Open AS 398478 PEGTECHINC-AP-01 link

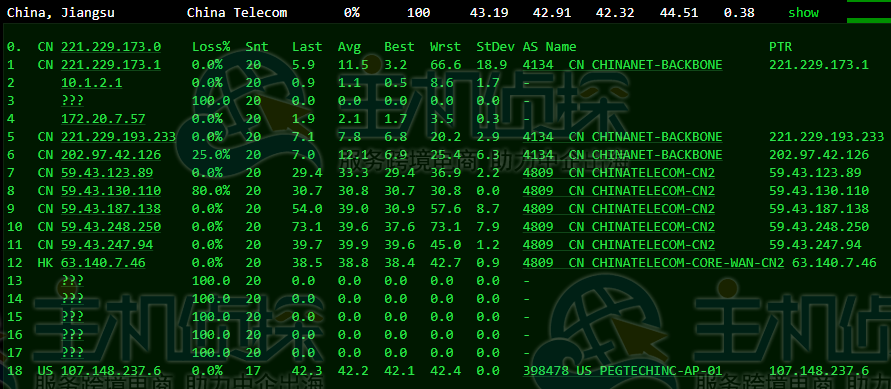622,370
